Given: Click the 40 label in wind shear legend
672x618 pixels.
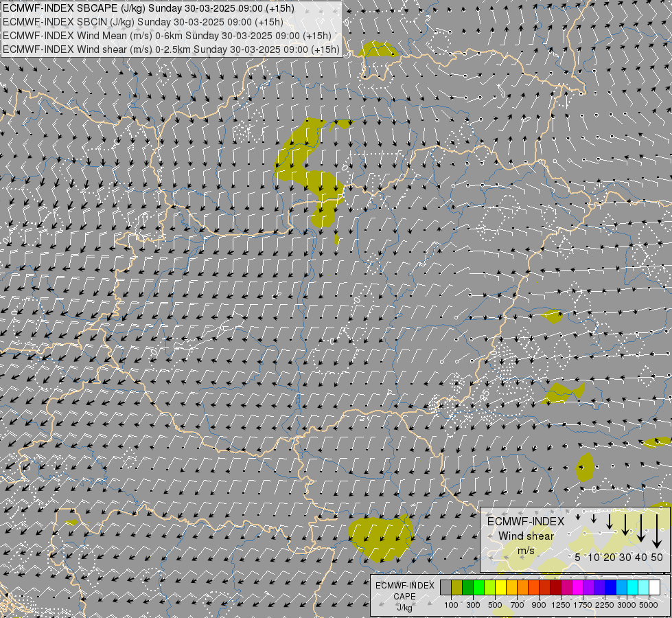Looking at the screenshot, I should 640,557.
